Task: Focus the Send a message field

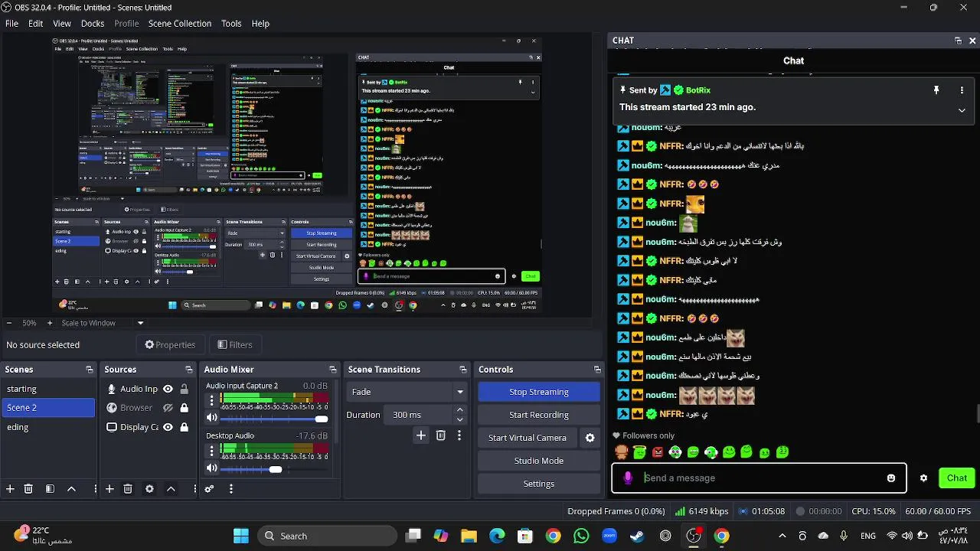Action: (759, 478)
